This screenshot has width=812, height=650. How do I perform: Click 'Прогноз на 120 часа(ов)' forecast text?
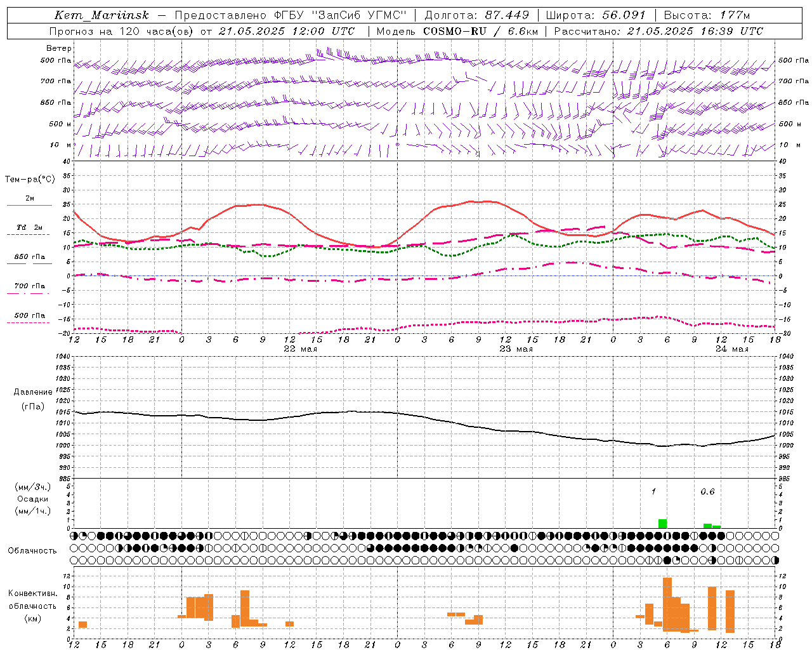tap(122, 31)
